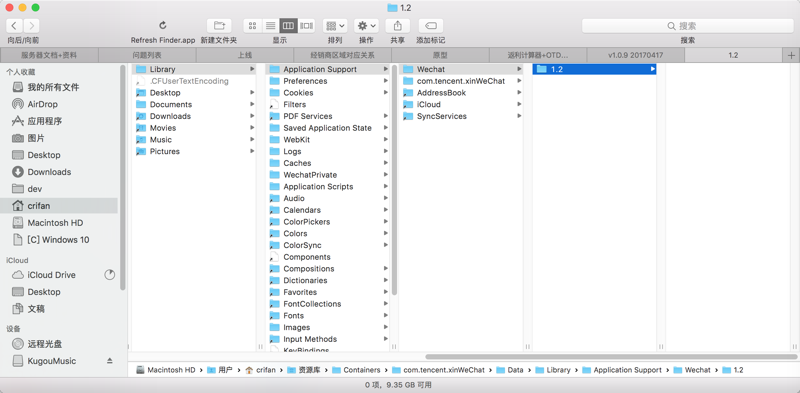This screenshot has width=800, height=393.
Task: Open 图片 in the sidebar
Action: click(36, 138)
